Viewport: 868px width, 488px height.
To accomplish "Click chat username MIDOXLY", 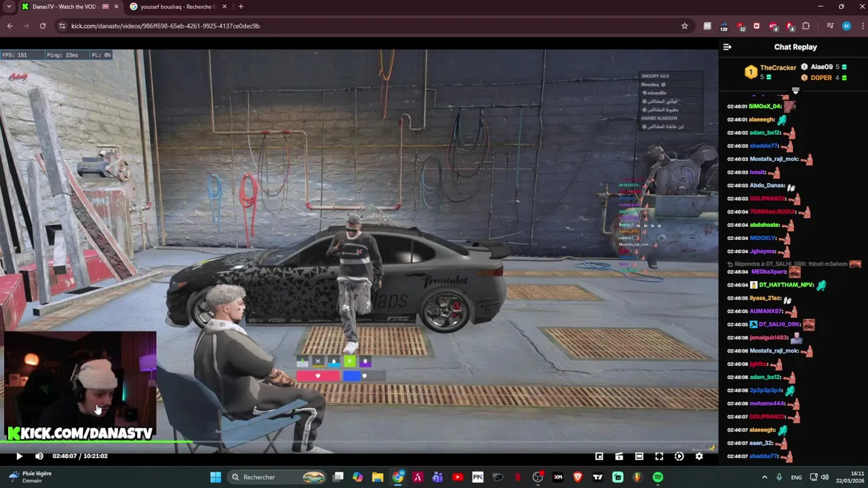I will click(762, 239).
